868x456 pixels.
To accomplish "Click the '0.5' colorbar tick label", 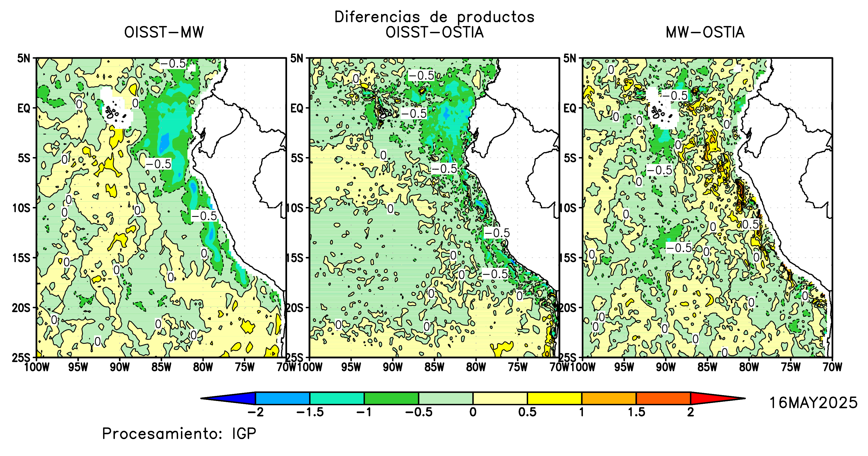I will pyautogui.click(x=528, y=412).
